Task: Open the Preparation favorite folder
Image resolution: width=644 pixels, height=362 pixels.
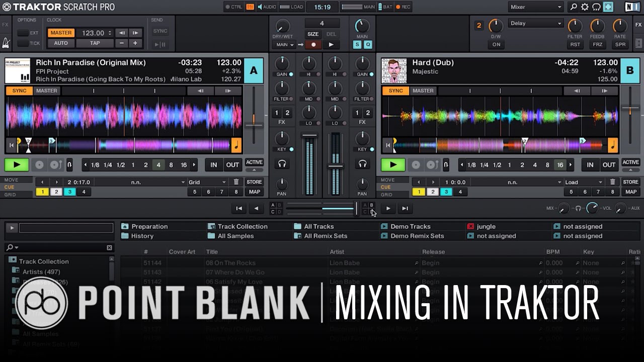Action: tap(145, 226)
